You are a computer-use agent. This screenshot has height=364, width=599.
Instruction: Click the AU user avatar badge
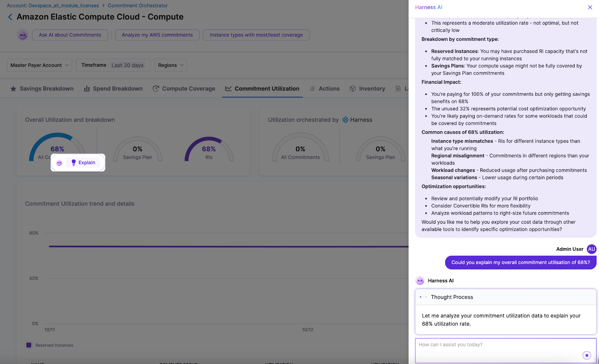click(592, 249)
